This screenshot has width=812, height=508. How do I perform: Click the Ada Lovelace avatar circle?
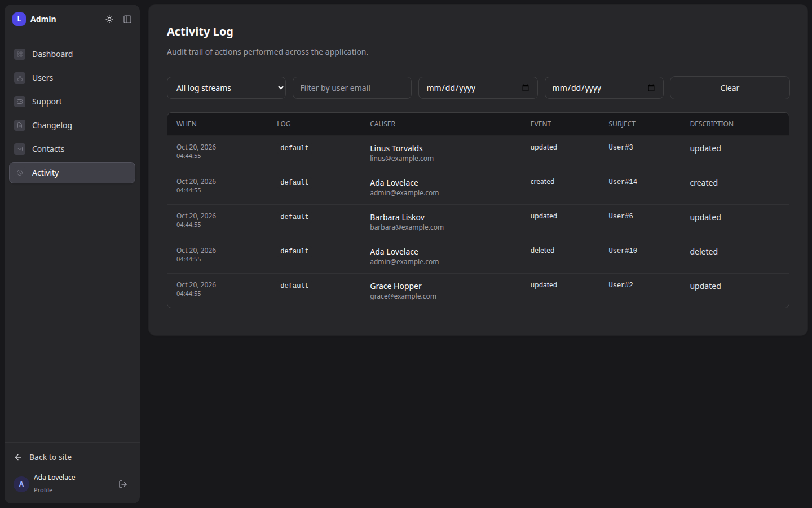(21, 484)
